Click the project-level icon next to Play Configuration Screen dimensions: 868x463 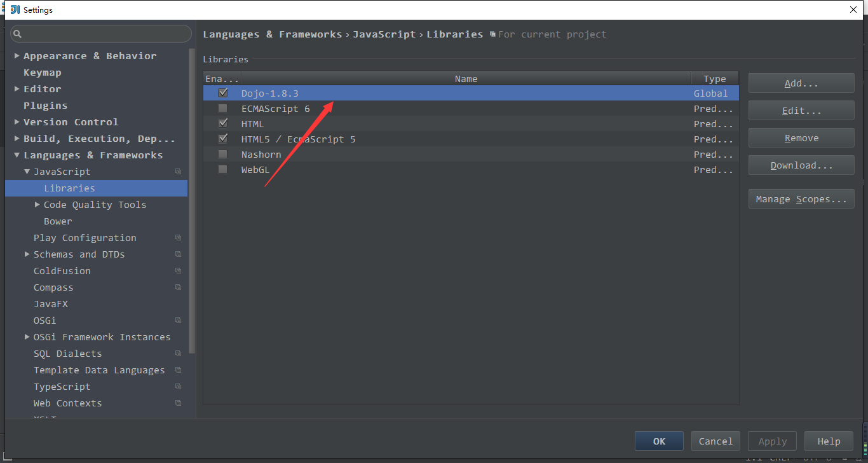point(178,238)
